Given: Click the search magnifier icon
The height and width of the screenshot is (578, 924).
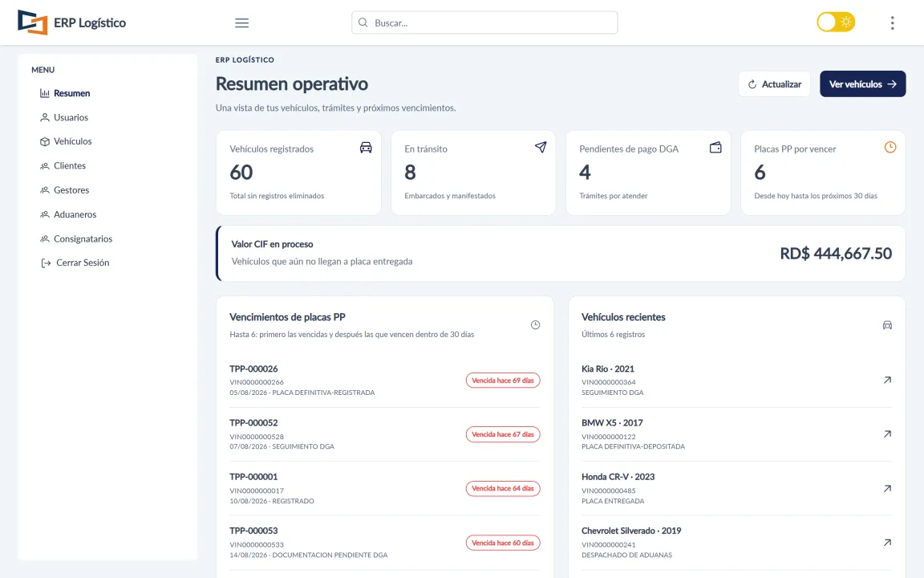Looking at the screenshot, I should tap(363, 22).
